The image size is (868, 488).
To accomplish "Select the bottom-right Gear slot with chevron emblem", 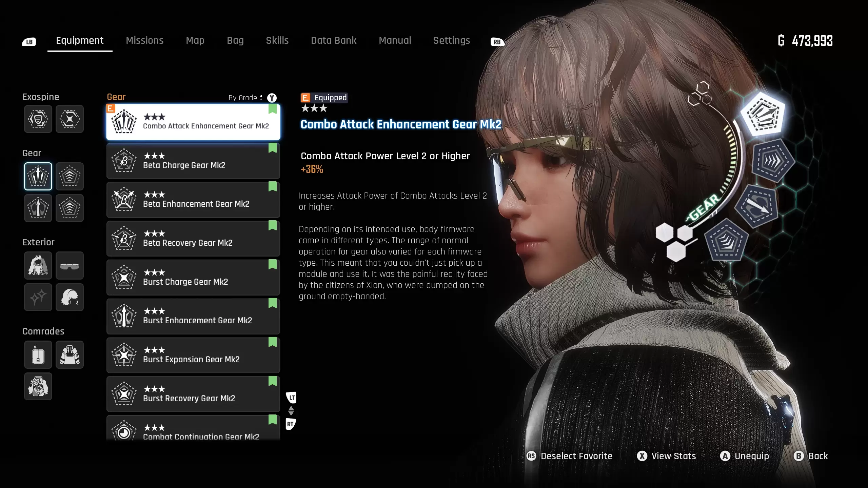I will (70, 208).
